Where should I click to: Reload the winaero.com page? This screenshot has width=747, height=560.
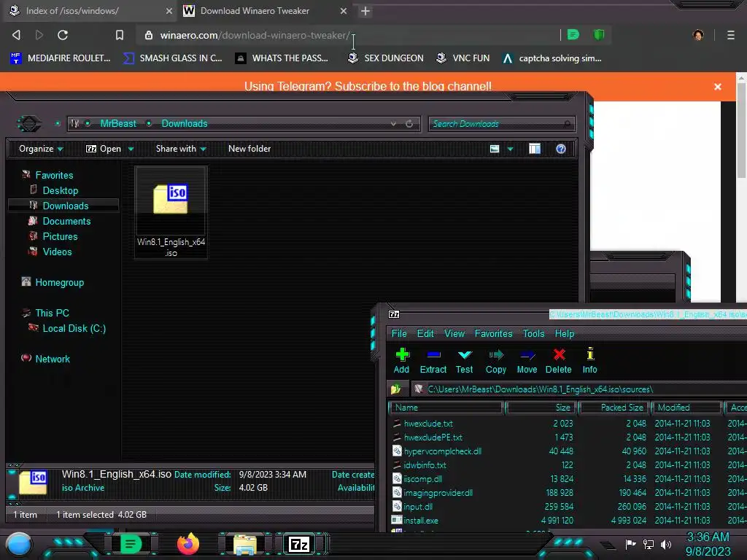pyautogui.click(x=63, y=35)
